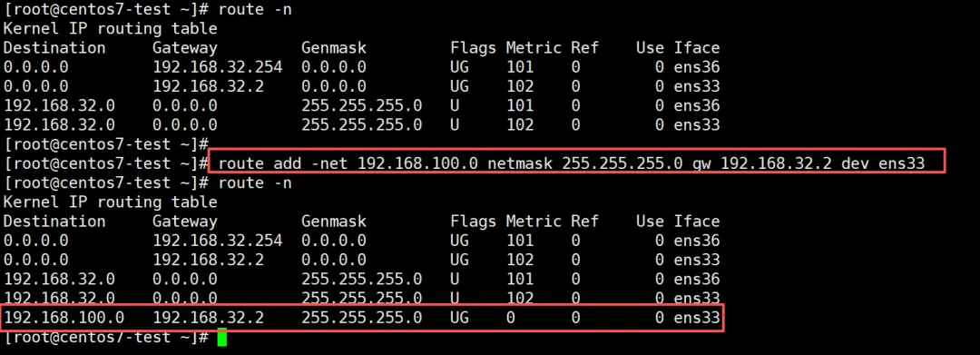Click '192.168.32.254' gateway in first routing table

click(x=218, y=67)
